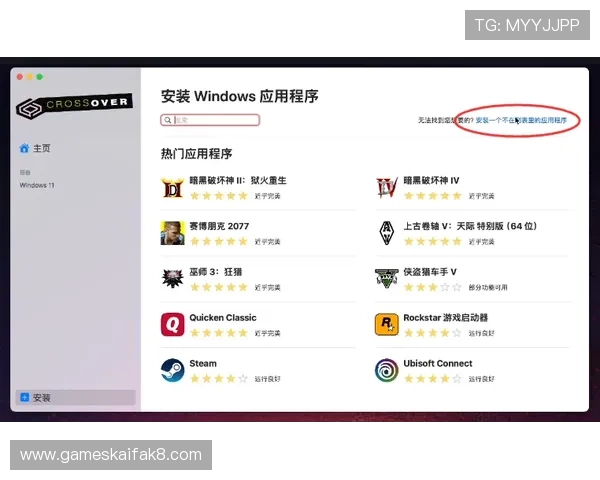Select the 赛博朋克 2077 title

pos(219,226)
